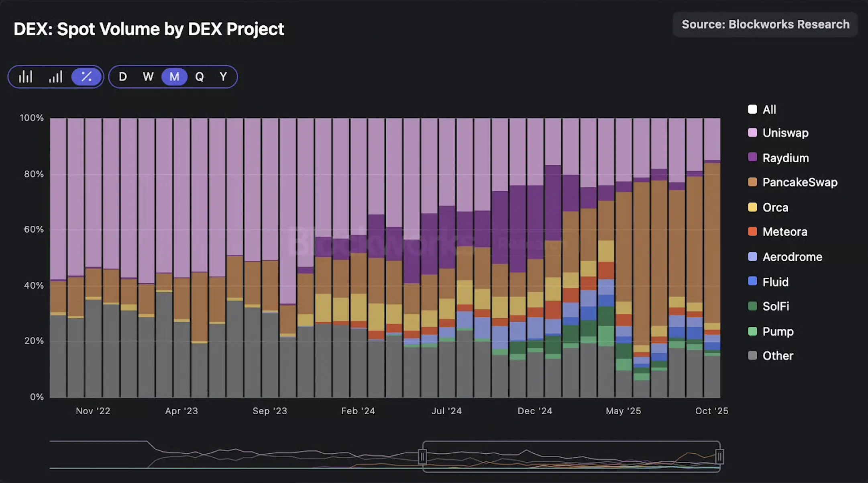Toggle the All legend entry
Viewport: 868px width, 483px height.
769,109
